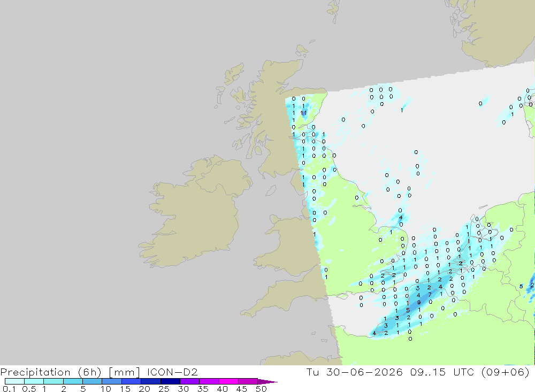
Task: Click the 25–30 mm navy legend swatch
Action: pos(170,381)
